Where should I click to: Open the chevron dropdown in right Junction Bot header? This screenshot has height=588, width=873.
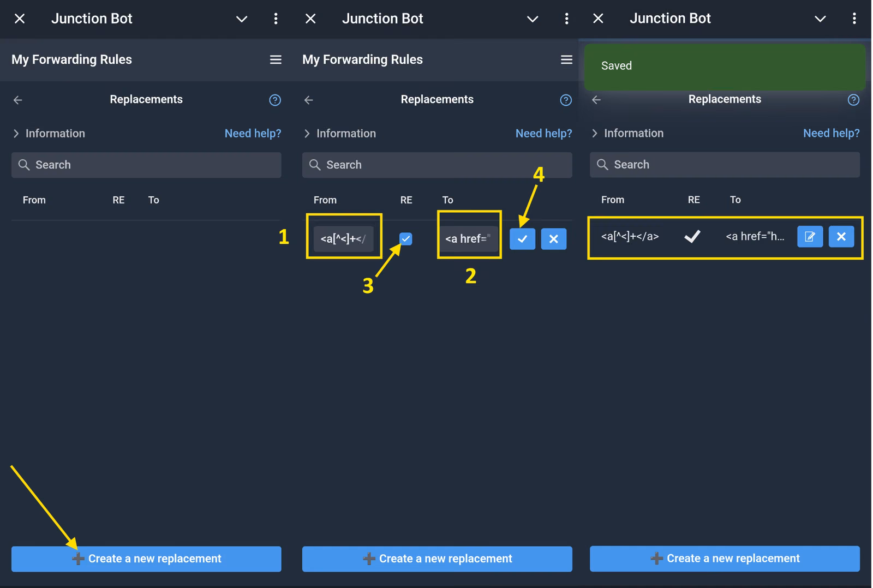820,19
